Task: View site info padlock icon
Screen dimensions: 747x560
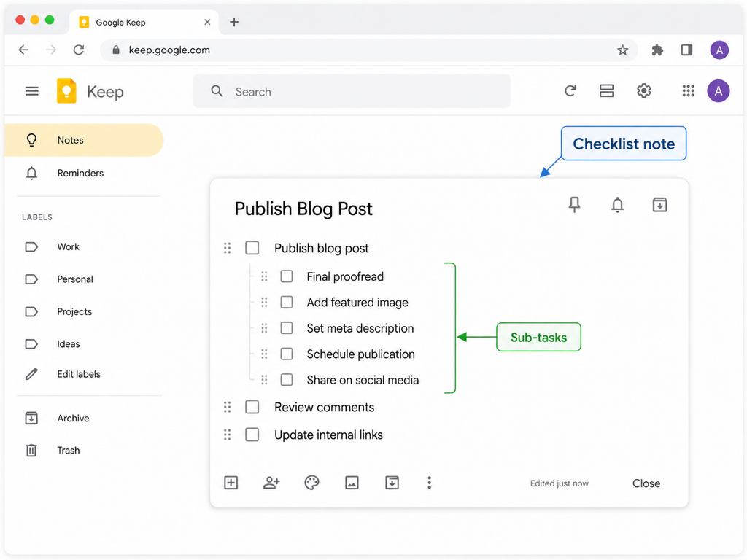Action: (116, 50)
